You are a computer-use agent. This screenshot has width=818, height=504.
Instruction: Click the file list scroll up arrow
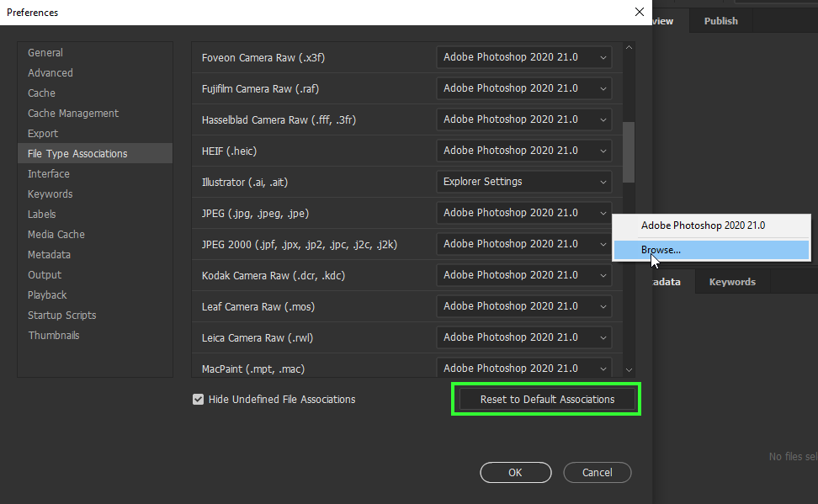click(629, 47)
